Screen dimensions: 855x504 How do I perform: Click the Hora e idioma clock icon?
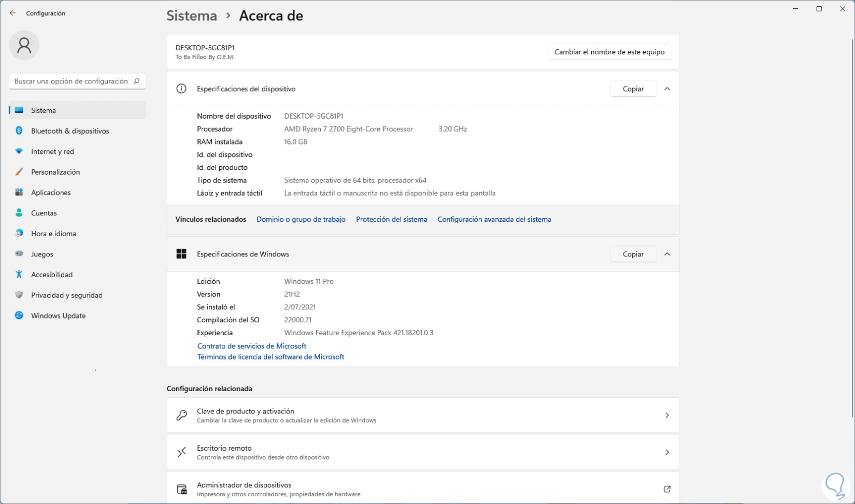[19, 233]
